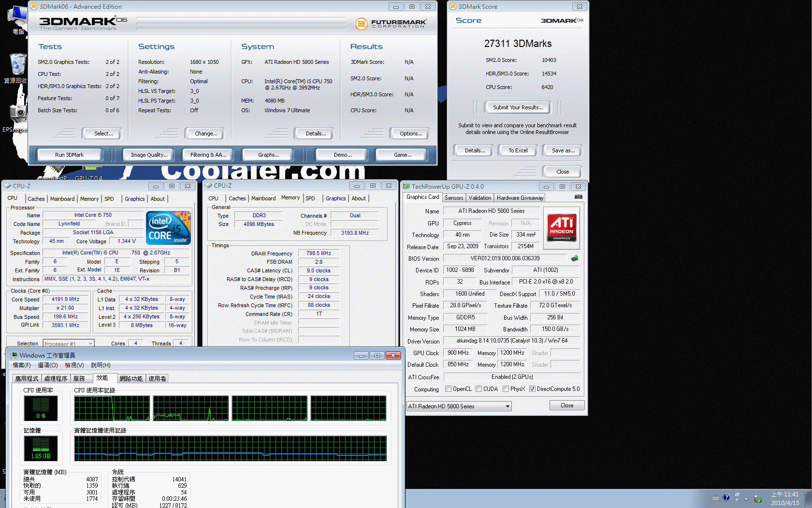Image resolution: width=812 pixels, height=508 pixels.
Task: Switch to 網路功能 tab in Task Manager
Action: click(131, 379)
